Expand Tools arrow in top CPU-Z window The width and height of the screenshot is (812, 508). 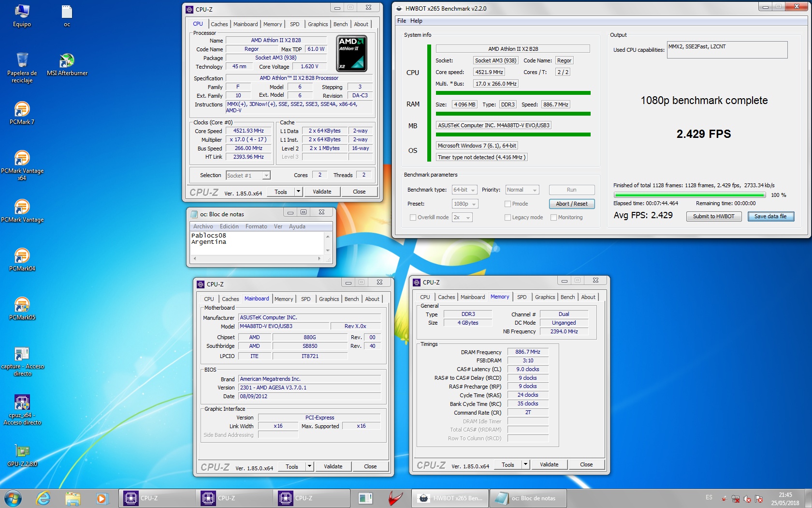click(x=298, y=192)
